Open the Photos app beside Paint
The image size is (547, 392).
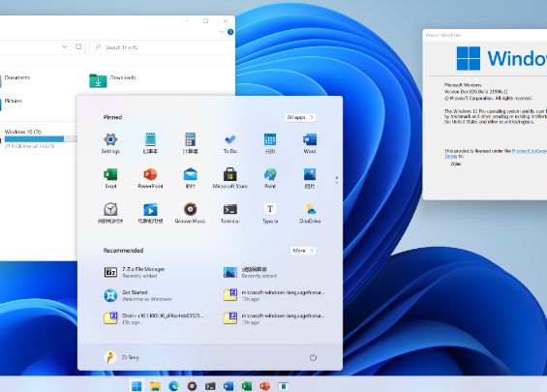[310, 178]
